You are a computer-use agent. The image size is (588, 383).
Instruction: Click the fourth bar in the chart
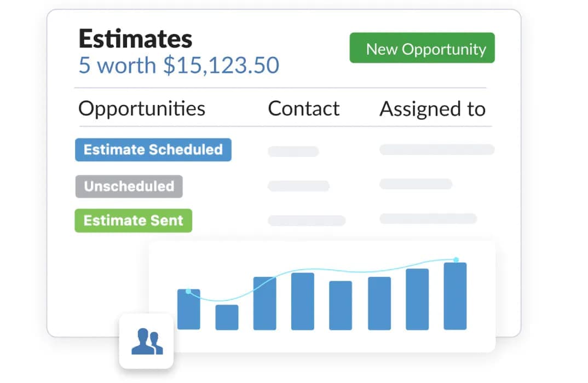tap(303, 301)
